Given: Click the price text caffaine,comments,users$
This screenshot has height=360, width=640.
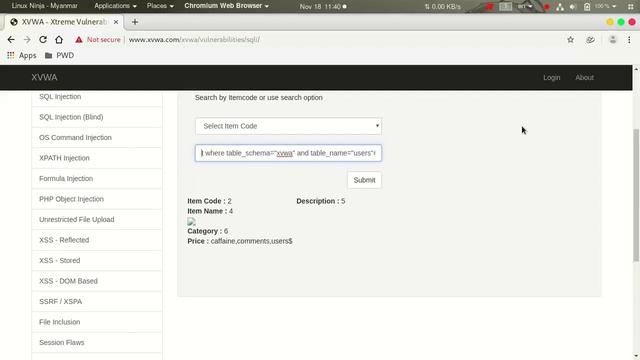Looking at the screenshot, I should (251, 241).
